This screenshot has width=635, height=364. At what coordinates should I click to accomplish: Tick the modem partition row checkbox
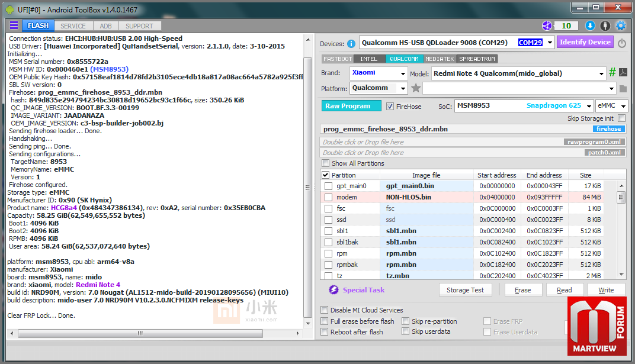[328, 197]
